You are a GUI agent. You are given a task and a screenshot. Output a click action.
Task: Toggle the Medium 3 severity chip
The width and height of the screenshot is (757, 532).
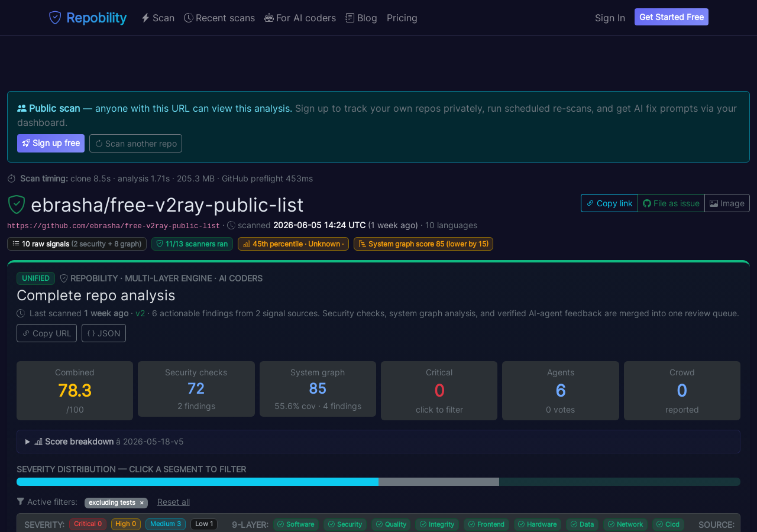(x=166, y=524)
